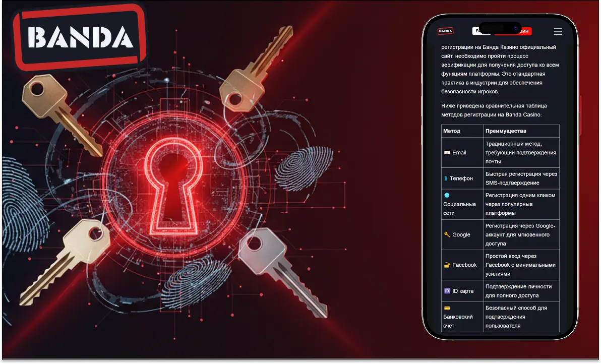
Task: Select the 'ID карта' method cell
Action: 462,291
